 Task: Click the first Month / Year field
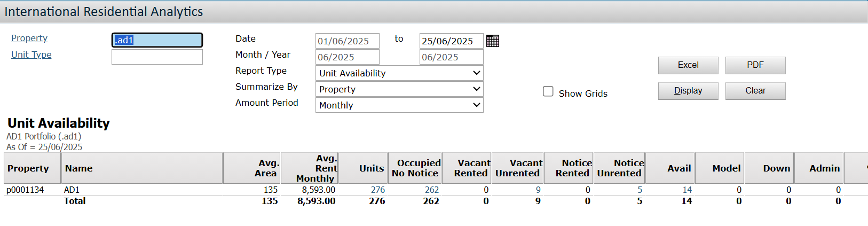[348, 57]
